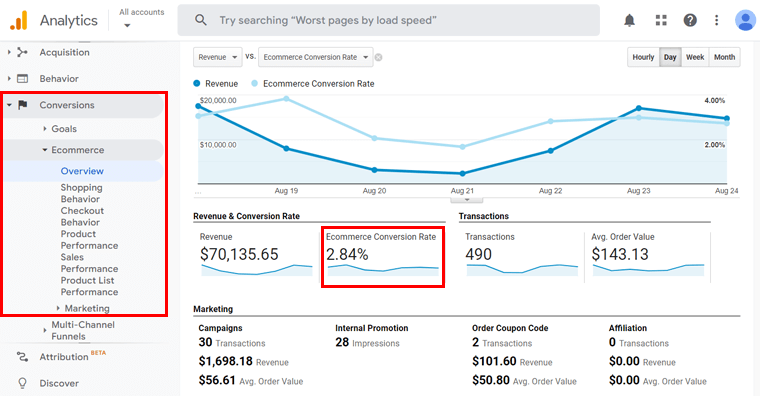Click the Aug 22 date label on chart
The height and width of the screenshot is (396, 760).
[x=551, y=191]
